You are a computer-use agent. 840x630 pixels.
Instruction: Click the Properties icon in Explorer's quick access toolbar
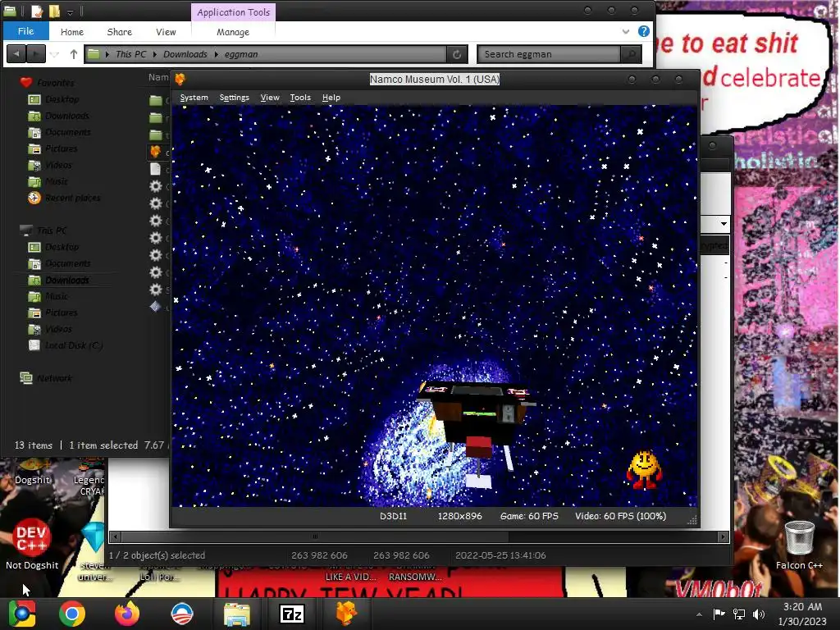[x=37, y=11]
